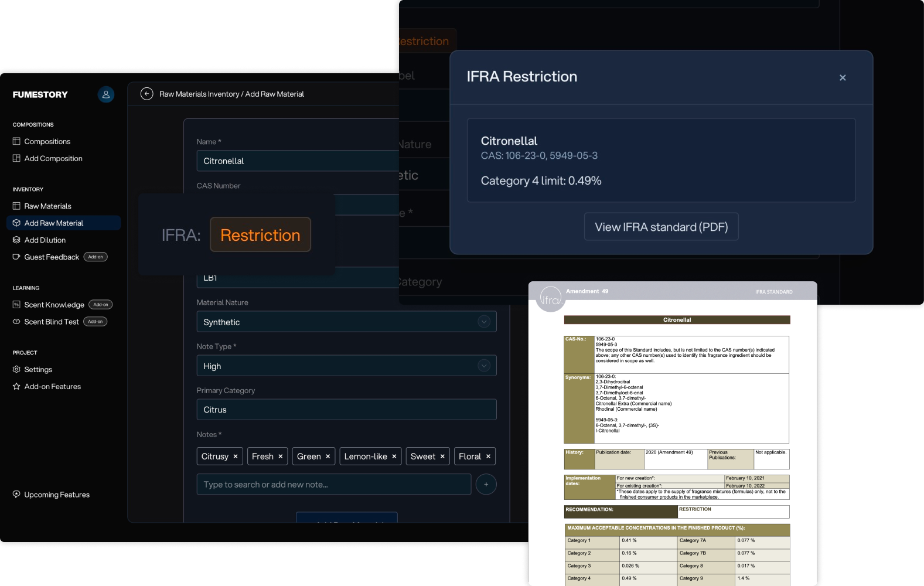Click the Scent Blind Test eye icon
The height and width of the screenshot is (586, 924).
click(16, 322)
